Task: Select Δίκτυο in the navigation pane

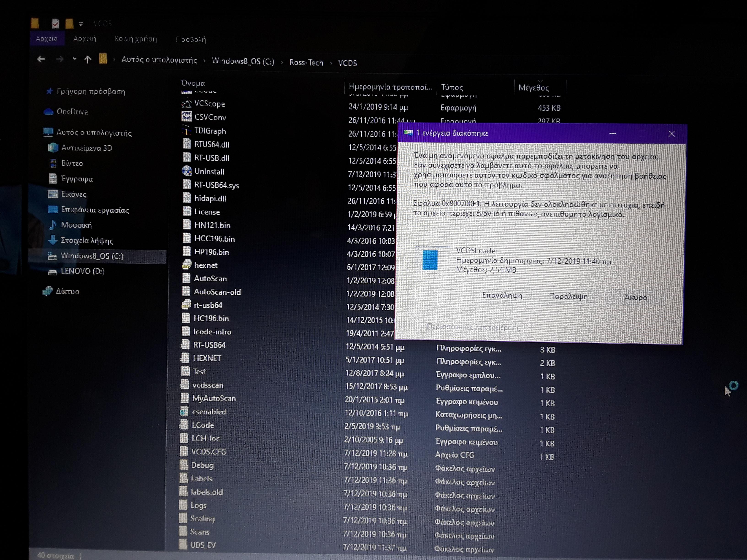Action: (68, 292)
